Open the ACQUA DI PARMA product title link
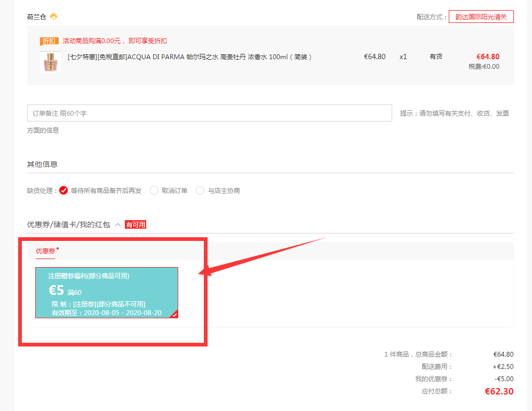Viewport: 532px width, 411px height. pyautogui.click(x=189, y=57)
